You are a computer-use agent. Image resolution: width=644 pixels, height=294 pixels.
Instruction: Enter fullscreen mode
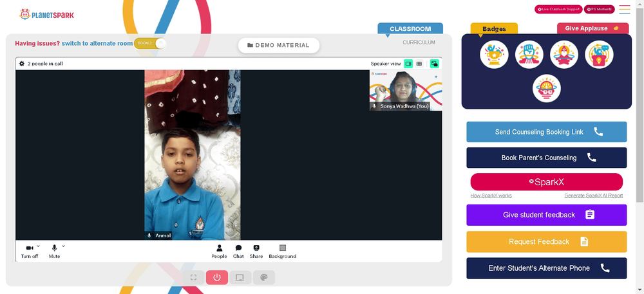click(x=193, y=278)
